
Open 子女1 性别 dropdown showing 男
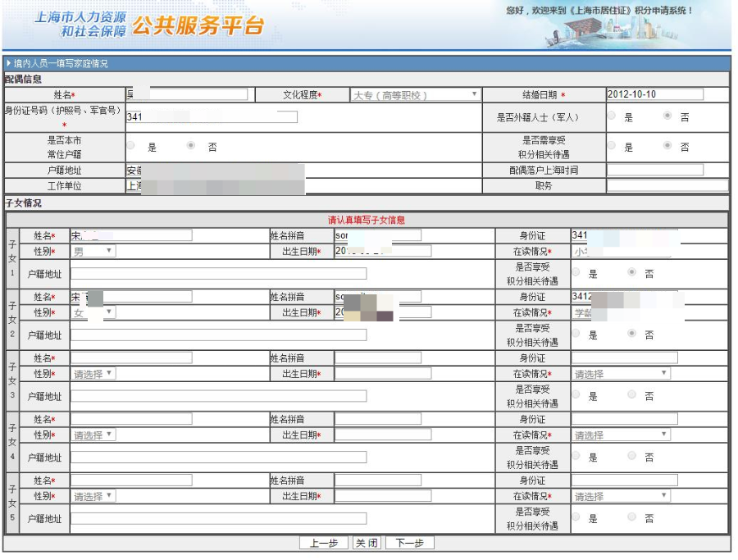click(x=93, y=251)
